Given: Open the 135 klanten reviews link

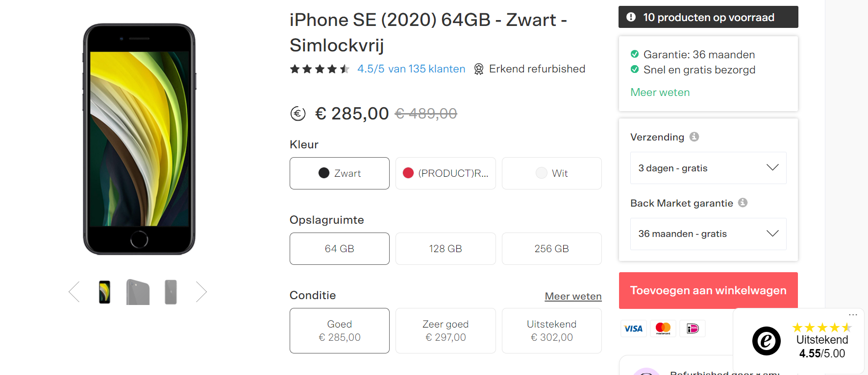Looking at the screenshot, I should pos(411,69).
